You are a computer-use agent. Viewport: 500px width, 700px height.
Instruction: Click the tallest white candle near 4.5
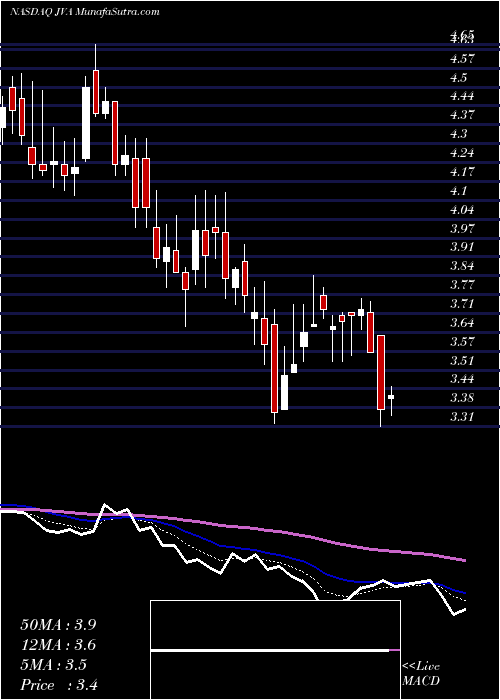[86, 123]
